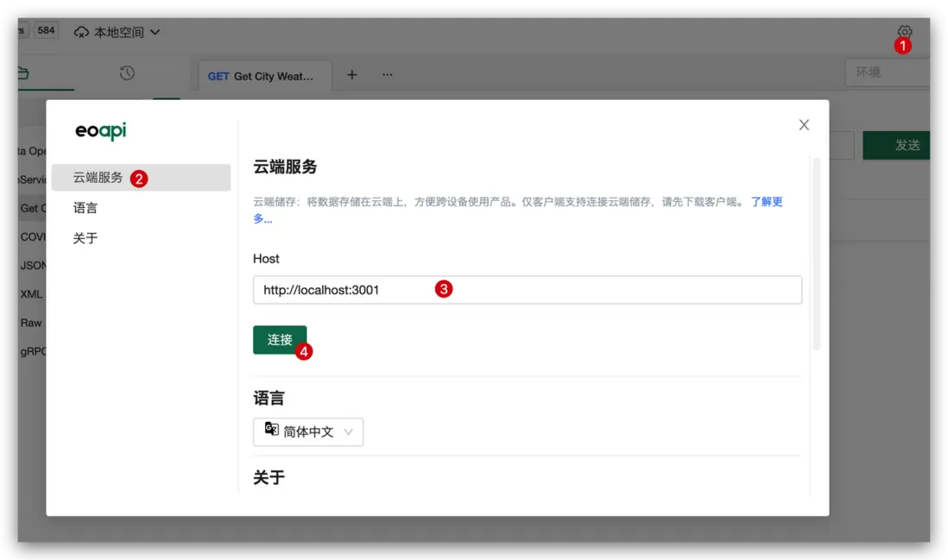Add a new tab with plus icon

(x=352, y=75)
